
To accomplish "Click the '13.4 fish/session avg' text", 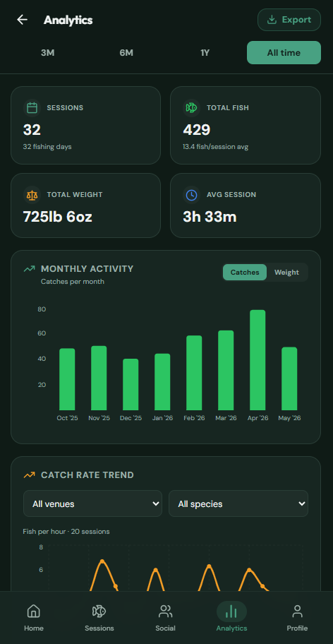I will point(215,147).
